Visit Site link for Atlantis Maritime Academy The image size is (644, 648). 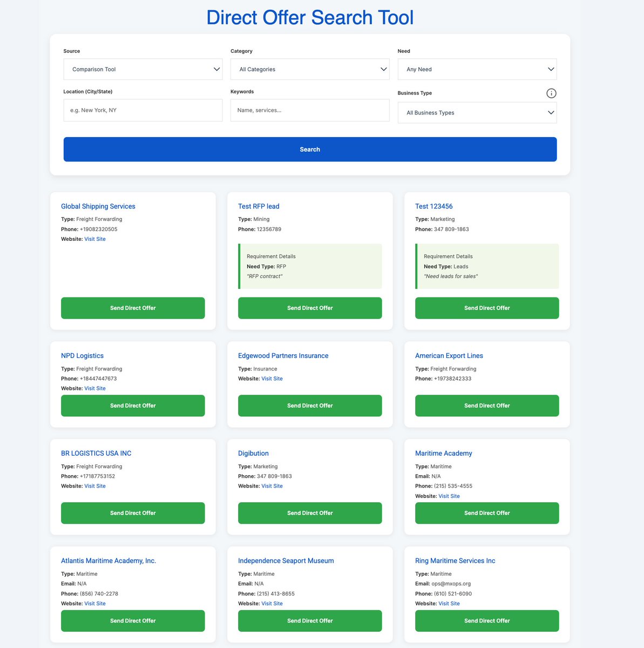95,604
